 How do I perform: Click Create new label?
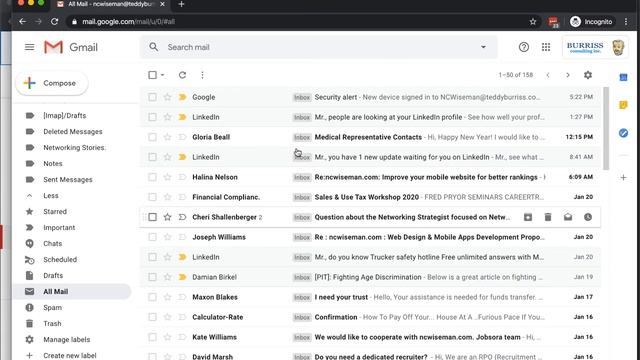click(x=69, y=355)
